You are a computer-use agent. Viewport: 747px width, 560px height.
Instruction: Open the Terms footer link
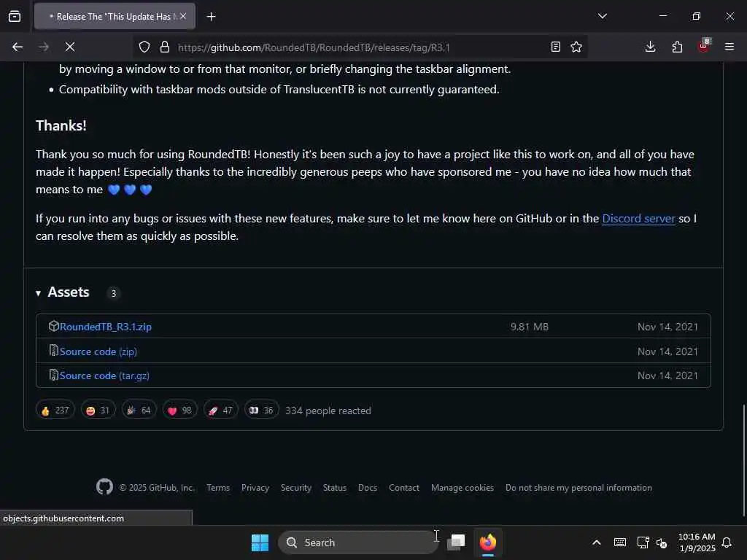(x=218, y=488)
